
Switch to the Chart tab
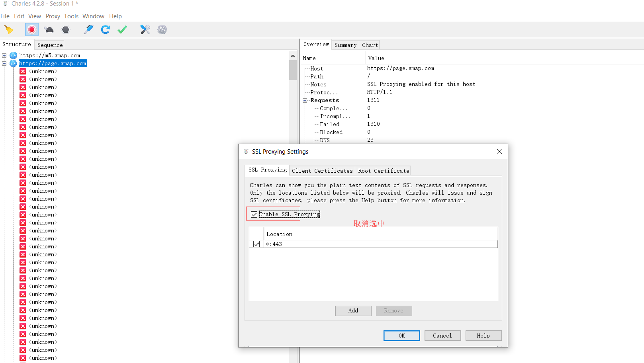pyautogui.click(x=370, y=45)
